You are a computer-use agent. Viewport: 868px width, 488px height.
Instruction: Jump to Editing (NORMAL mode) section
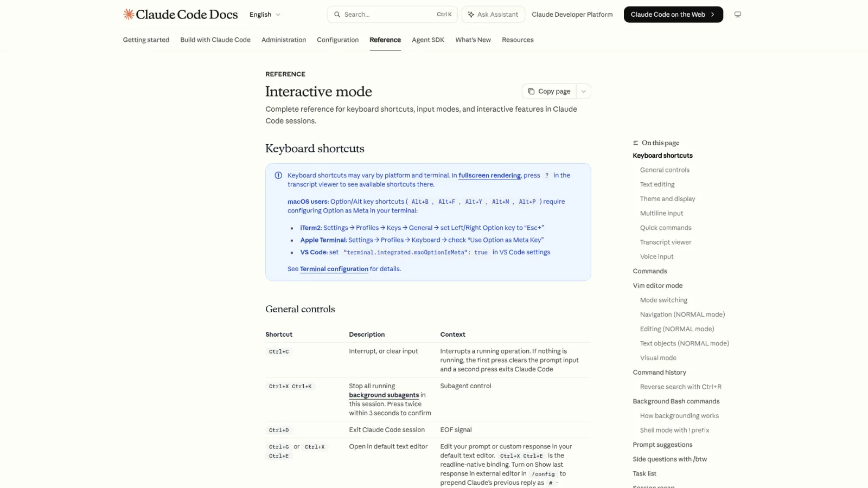pos(676,329)
